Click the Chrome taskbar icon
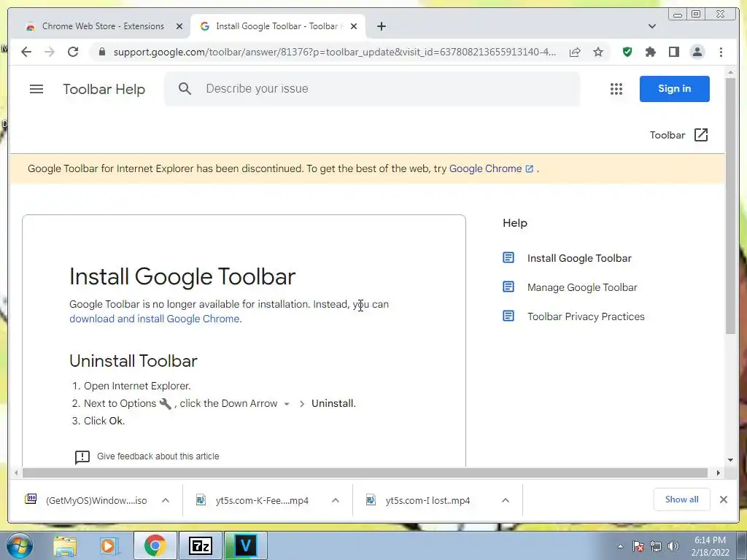 coord(155,545)
